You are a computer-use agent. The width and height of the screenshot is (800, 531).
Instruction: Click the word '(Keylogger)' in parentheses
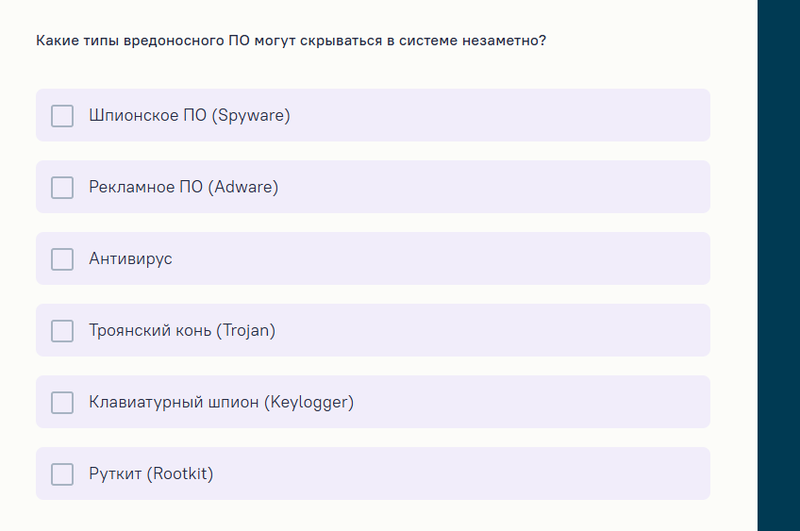(309, 403)
